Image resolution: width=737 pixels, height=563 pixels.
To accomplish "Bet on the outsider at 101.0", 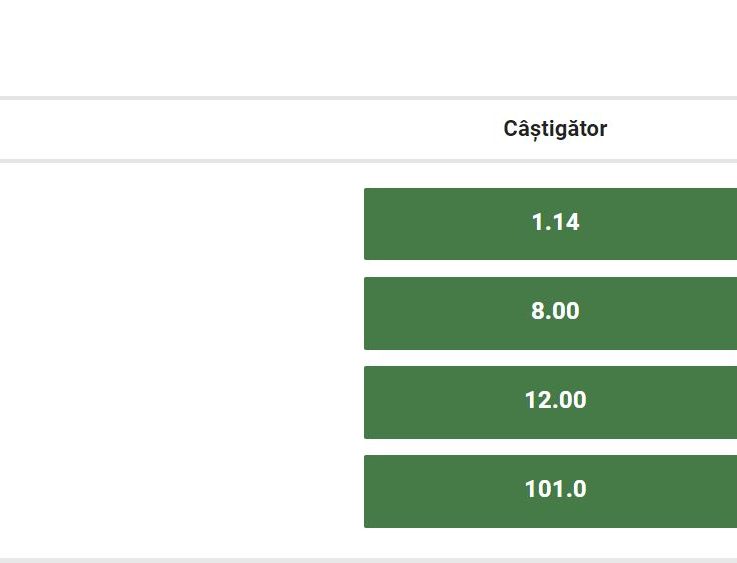I will click(550, 491).
